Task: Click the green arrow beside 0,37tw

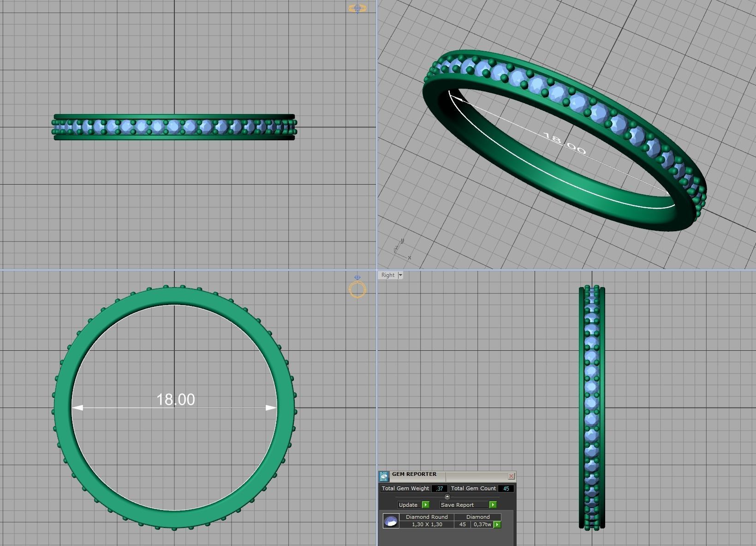Action: pyautogui.click(x=497, y=524)
